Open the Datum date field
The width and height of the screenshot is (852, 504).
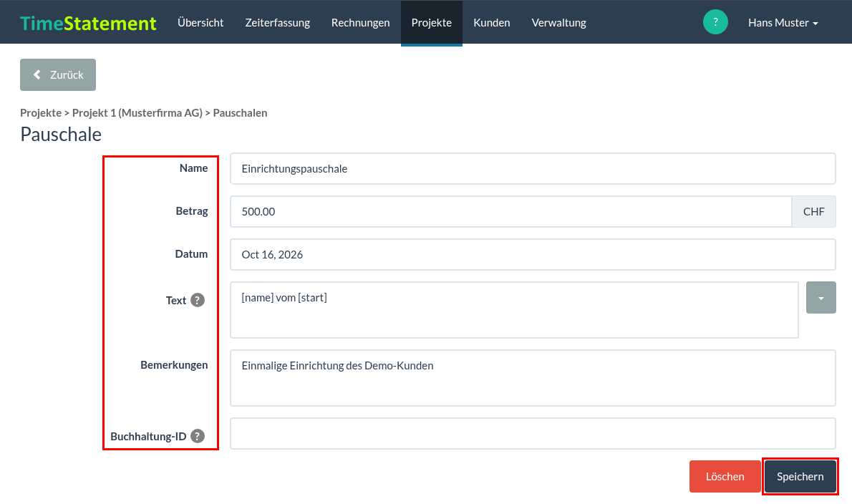(x=533, y=254)
